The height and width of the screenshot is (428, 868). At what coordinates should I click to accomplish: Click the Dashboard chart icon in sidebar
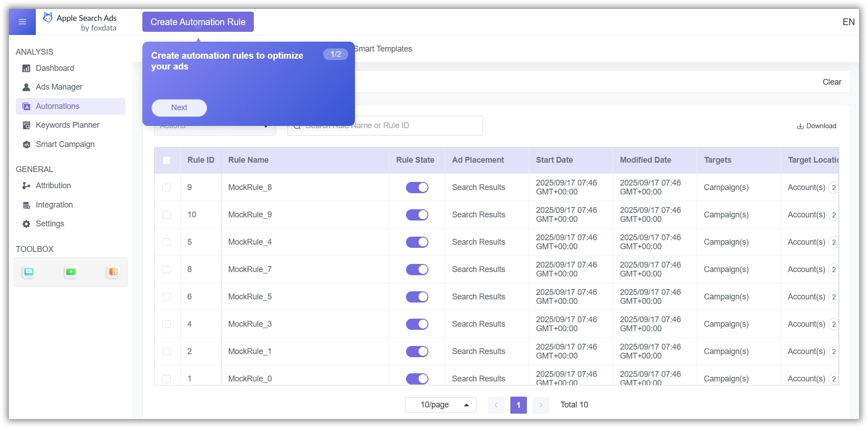click(x=26, y=69)
